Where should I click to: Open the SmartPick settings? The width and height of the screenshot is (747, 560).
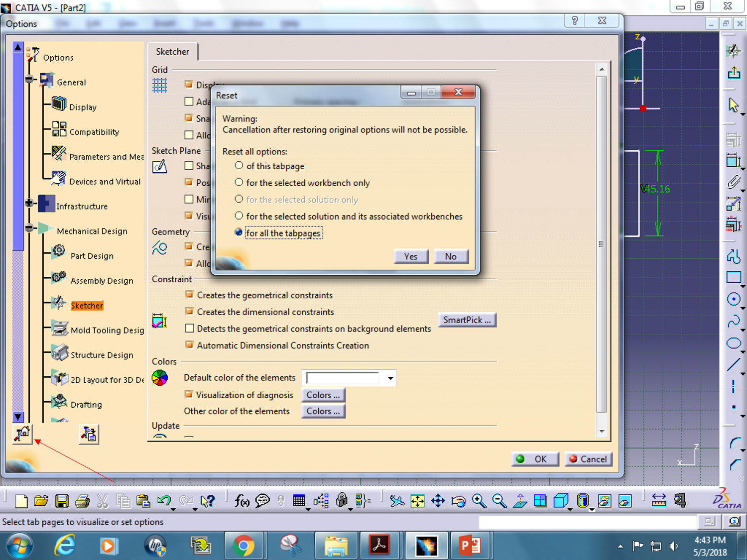tap(467, 320)
